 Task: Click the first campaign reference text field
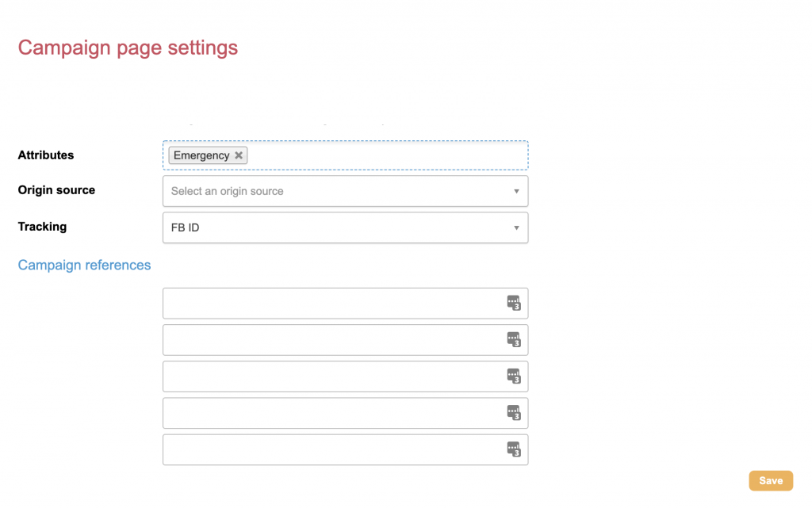pyautogui.click(x=333, y=304)
